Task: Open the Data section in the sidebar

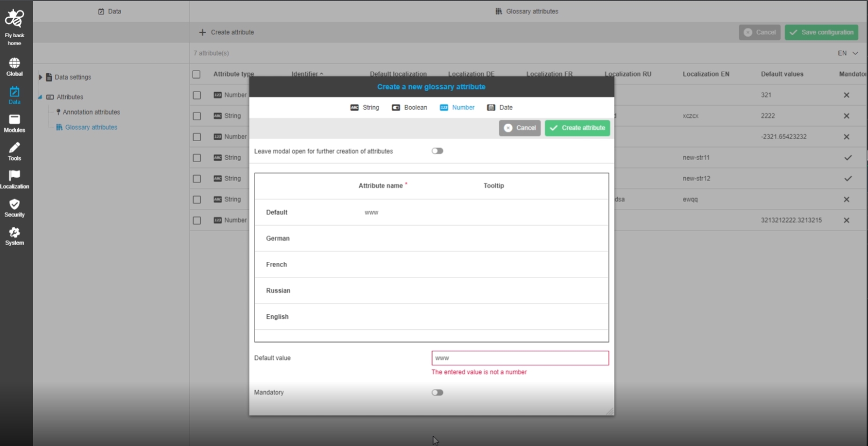Action: point(15,95)
